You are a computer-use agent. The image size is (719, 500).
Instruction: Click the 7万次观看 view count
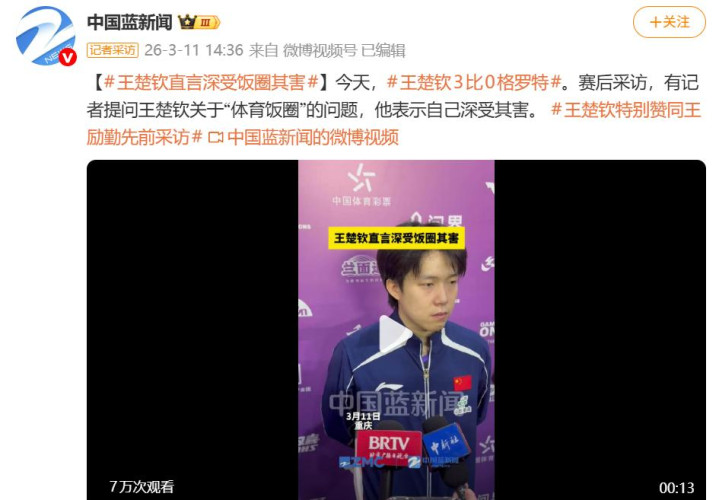coord(142,487)
